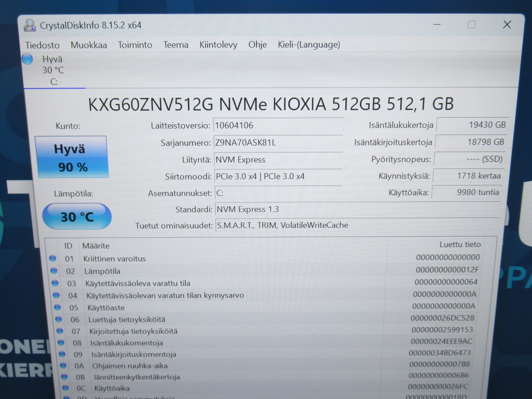The height and width of the screenshot is (399, 532).
Task: Click raw value 0000000000012F
Action: point(447,270)
